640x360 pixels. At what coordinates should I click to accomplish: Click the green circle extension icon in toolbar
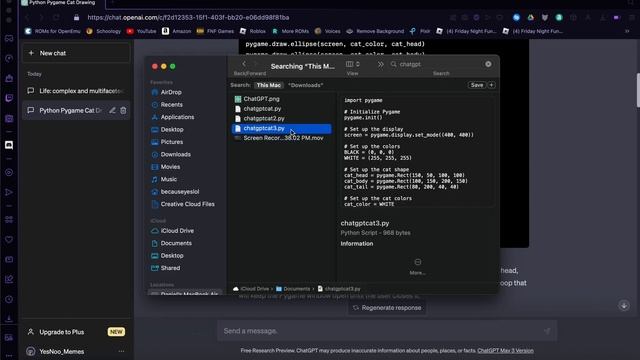pos(559,18)
